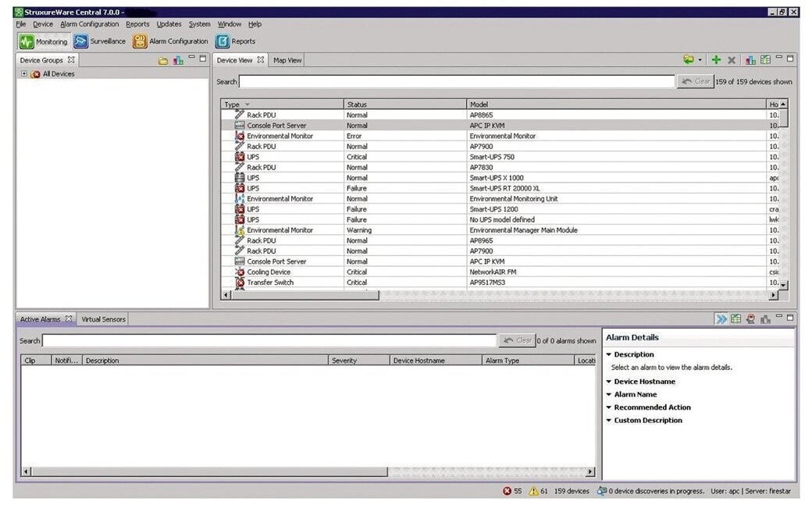Open Alarm Configuration from the toolbar

(170, 42)
